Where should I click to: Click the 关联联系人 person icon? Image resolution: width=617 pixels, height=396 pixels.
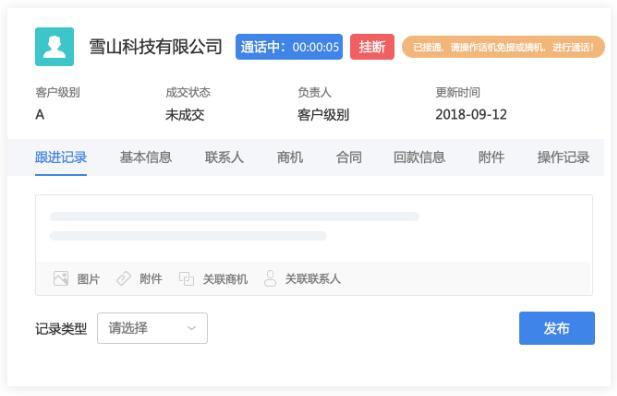click(270, 278)
